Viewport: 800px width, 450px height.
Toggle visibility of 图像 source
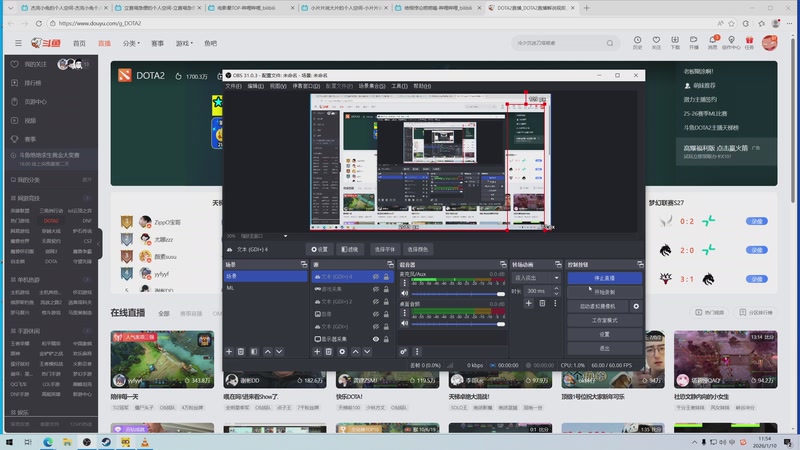click(x=376, y=314)
